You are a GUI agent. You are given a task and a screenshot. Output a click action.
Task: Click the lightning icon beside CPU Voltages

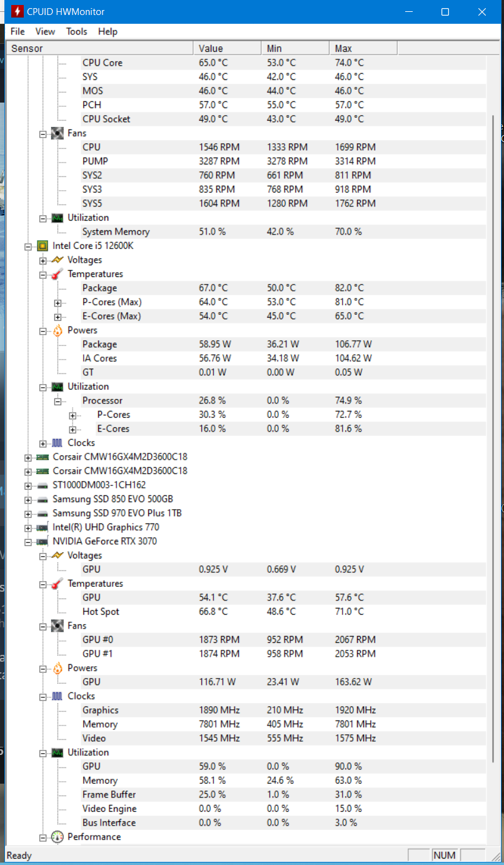(58, 260)
